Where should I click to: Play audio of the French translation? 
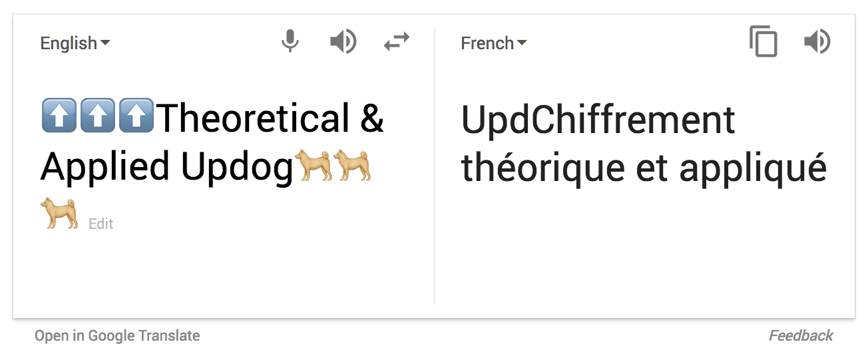(x=817, y=43)
